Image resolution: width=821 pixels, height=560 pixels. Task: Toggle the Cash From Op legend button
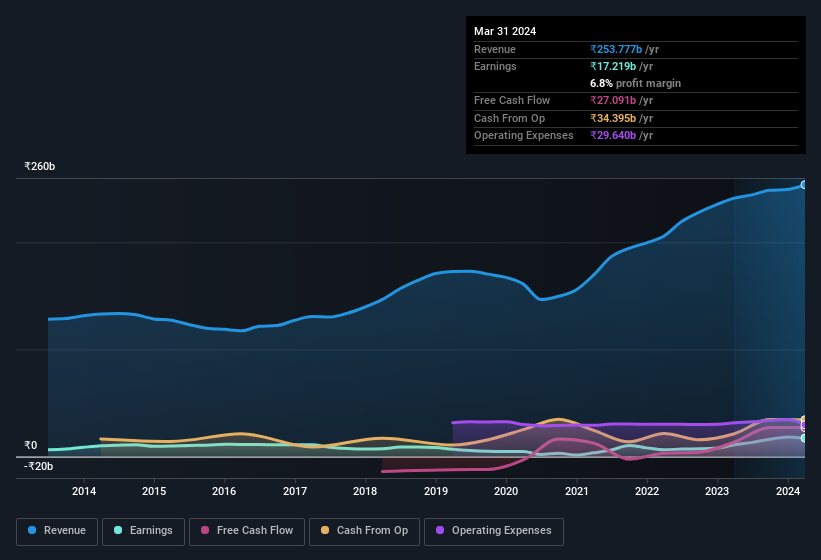click(364, 531)
